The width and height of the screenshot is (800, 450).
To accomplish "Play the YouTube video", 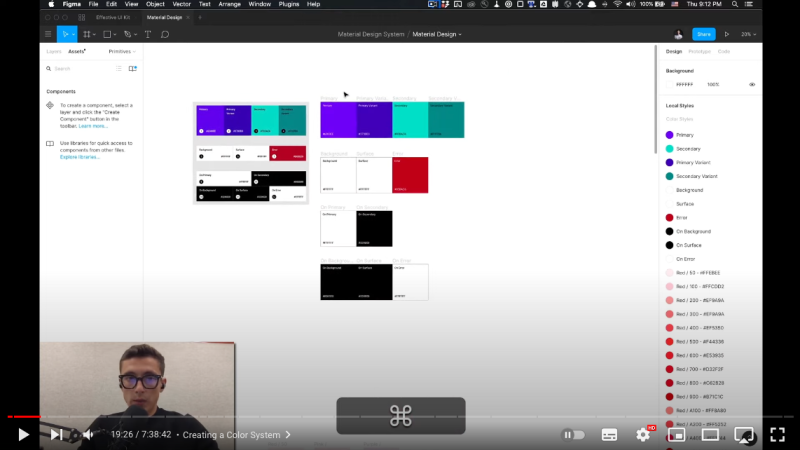I will [23, 435].
